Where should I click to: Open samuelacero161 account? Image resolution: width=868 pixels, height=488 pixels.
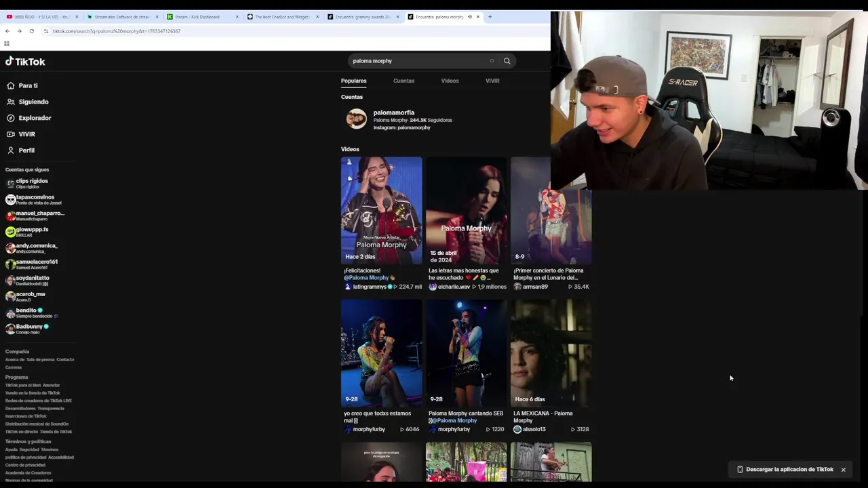tap(32, 265)
